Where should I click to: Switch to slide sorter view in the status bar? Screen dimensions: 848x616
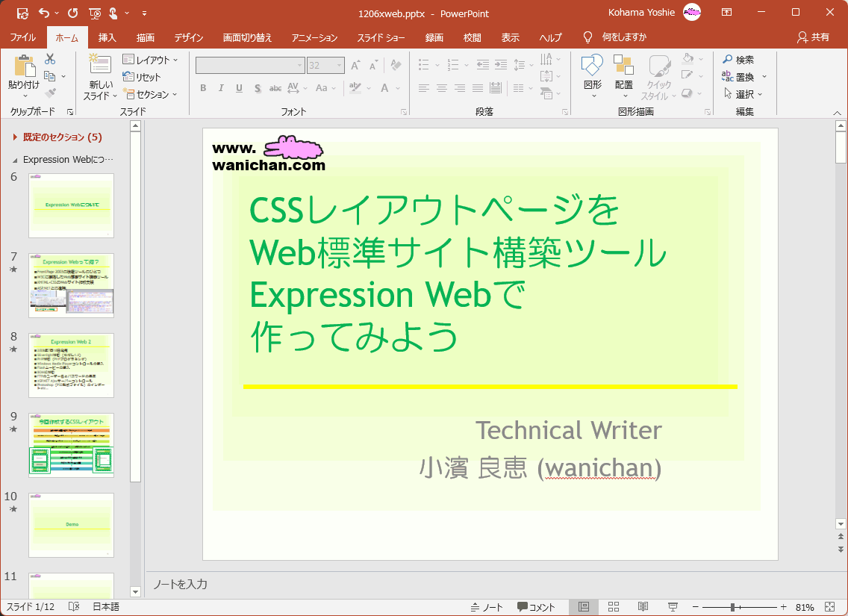pyautogui.click(x=614, y=607)
